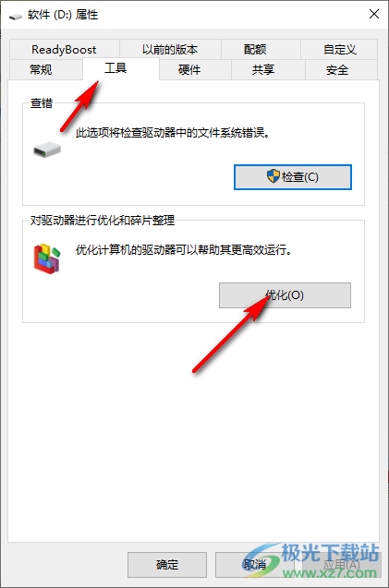The image size is (389, 588).
Task: Click the 取消 button
Action: (x=255, y=564)
